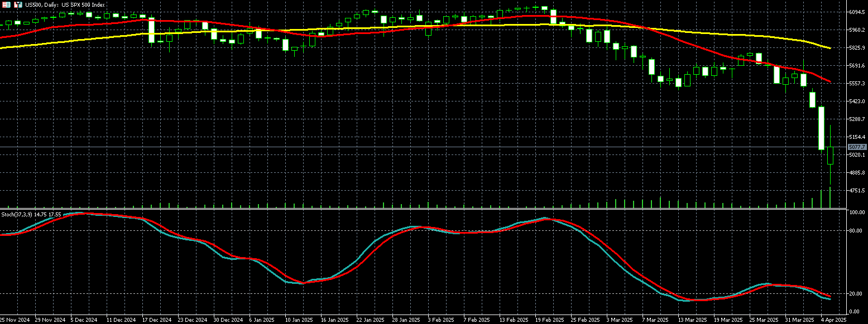
Task: Click the 100.00 stochastic scale label
Action: (x=857, y=212)
